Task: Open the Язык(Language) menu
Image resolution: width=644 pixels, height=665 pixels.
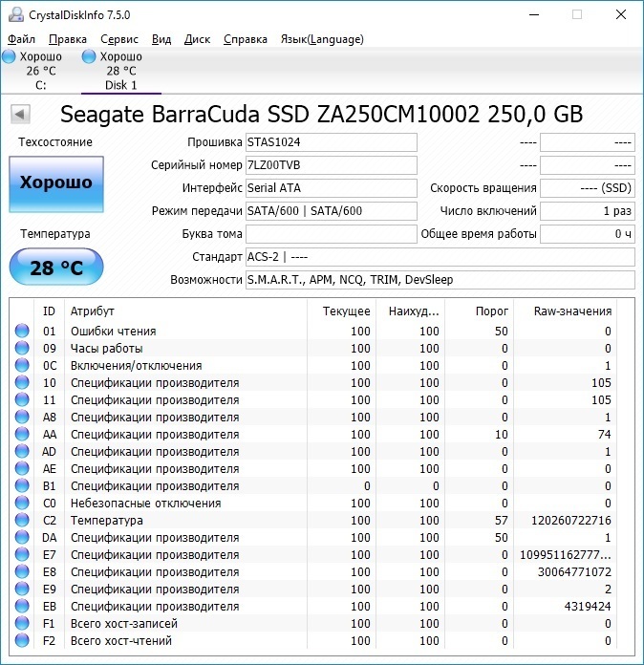Action: (321, 39)
